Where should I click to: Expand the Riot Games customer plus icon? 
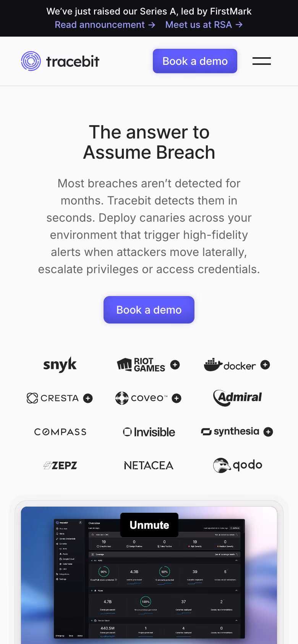click(175, 365)
